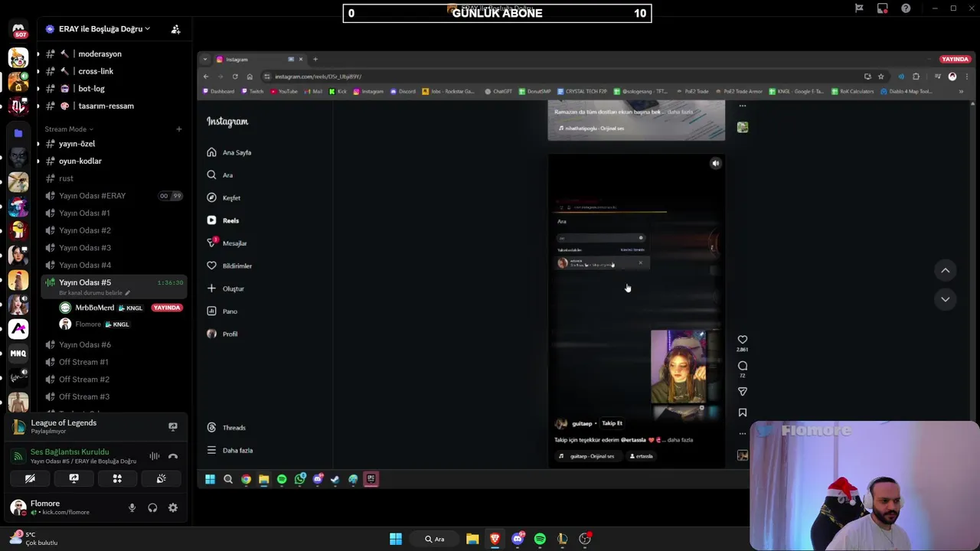
Task: Open Discord inbox from the title bar
Action: click(883, 8)
